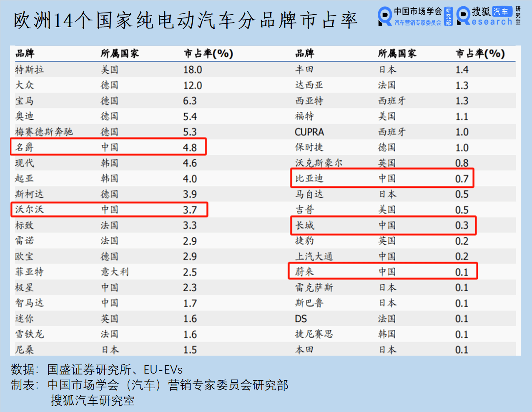This screenshot has width=532, height=412.
Task: Click the footer text 搜狐汽车研究室
Action: point(93,400)
